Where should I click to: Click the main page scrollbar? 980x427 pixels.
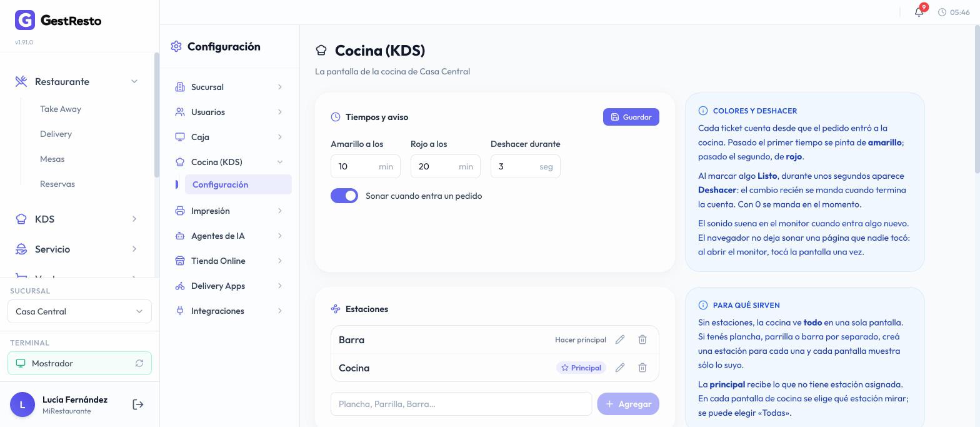click(x=977, y=100)
